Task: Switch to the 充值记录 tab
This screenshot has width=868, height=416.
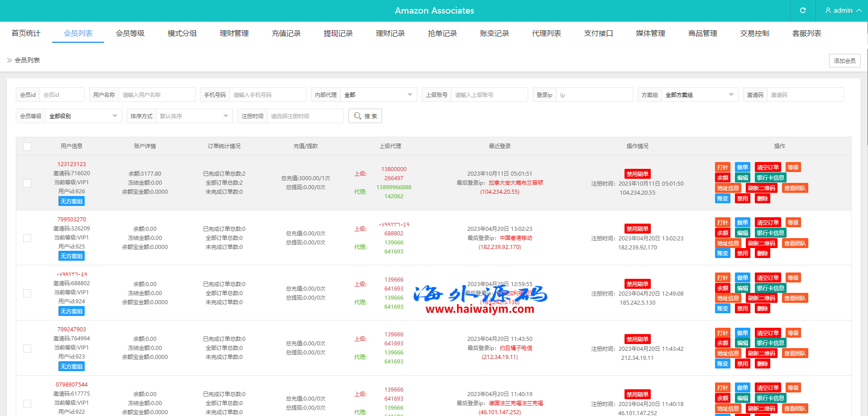Action: [x=286, y=33]
